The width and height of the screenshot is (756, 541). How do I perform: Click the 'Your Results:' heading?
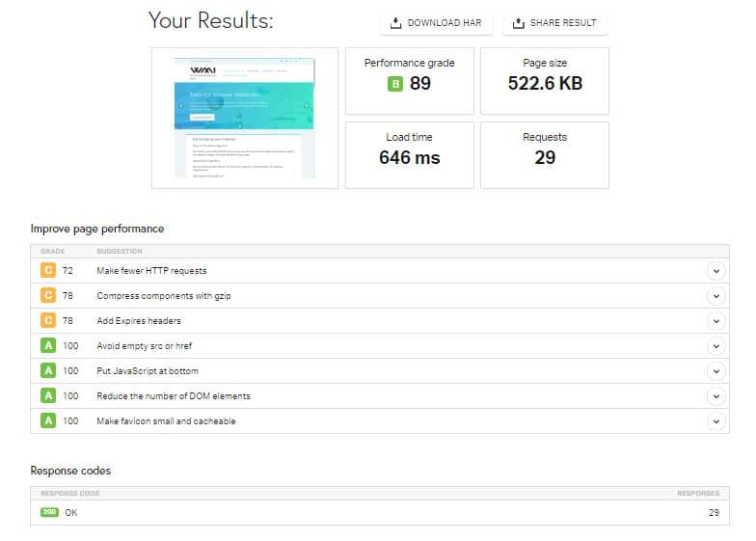click(x=210, y=21)
